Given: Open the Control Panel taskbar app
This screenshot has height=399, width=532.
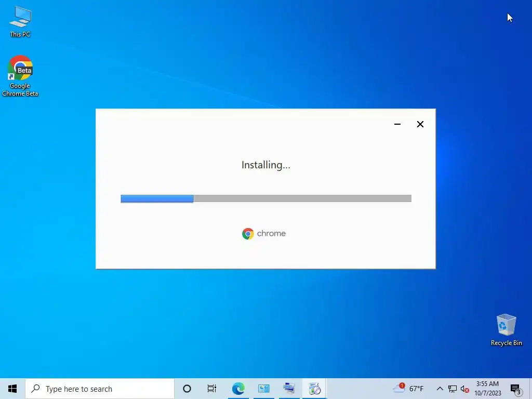Looking at the screenshot, I should coord(263,389).
